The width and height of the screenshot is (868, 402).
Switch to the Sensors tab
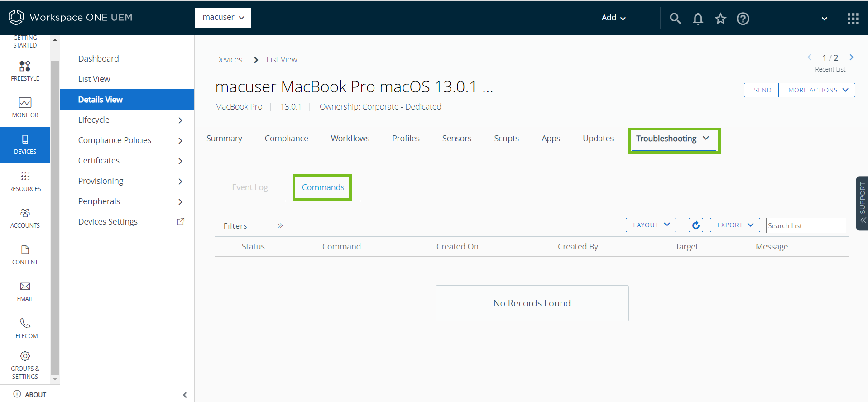point(457,139)
